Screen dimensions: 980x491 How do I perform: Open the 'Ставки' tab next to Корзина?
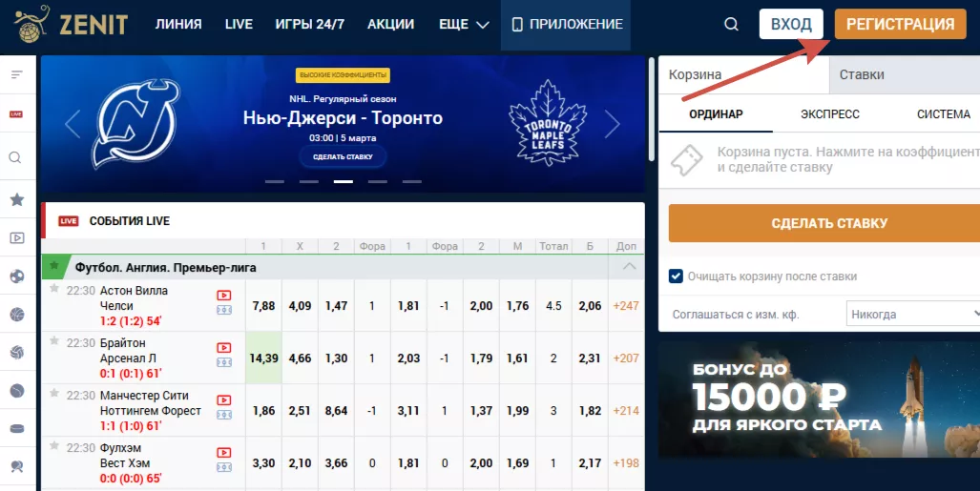click(861, 75)
